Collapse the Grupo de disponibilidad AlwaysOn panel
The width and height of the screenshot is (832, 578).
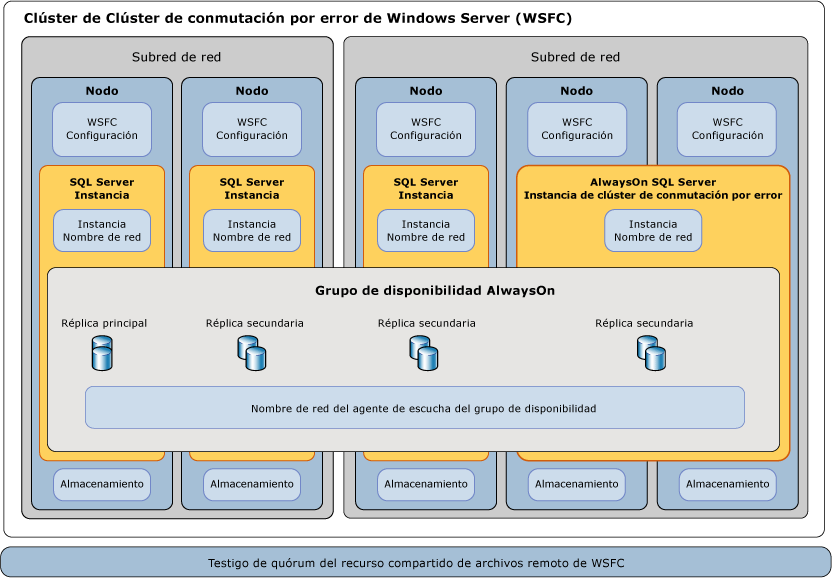(x=414, y=290)
